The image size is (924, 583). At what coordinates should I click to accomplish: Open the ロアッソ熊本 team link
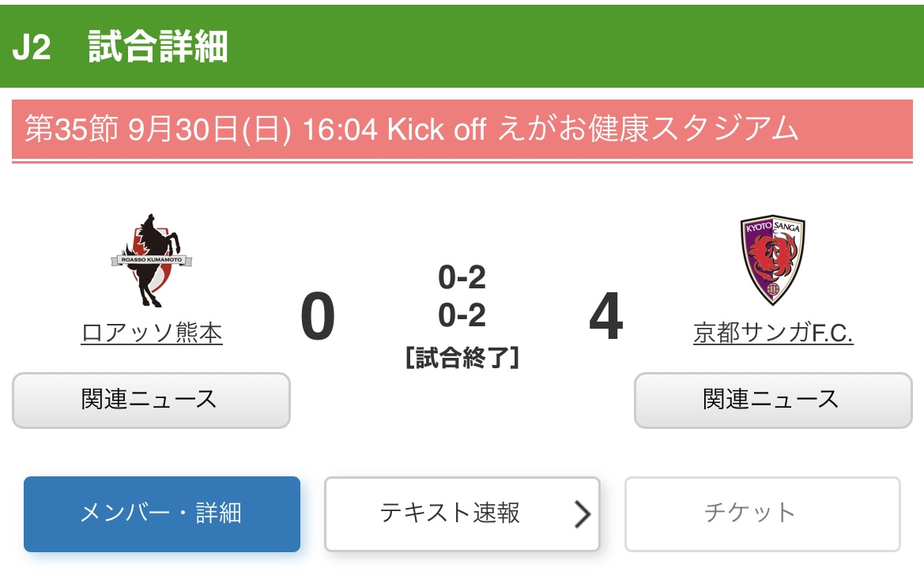coord(152,333)
